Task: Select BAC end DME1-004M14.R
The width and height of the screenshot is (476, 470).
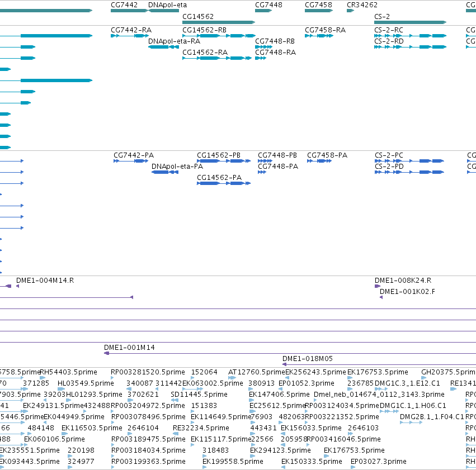Action: coord(45,281)
